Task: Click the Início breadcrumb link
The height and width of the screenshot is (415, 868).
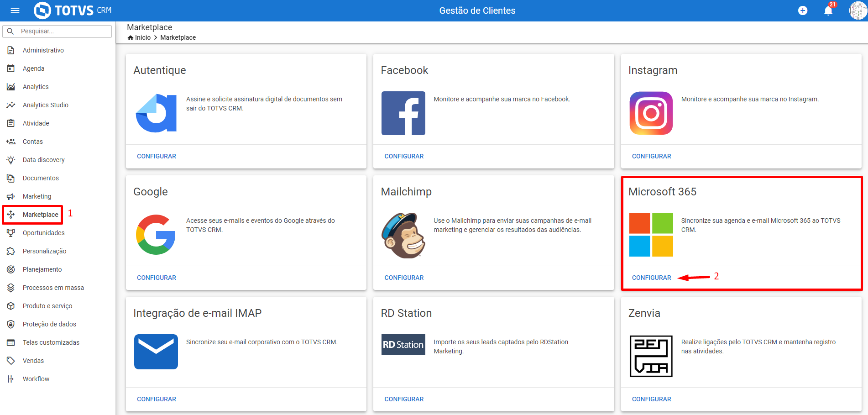Action: [x=143, y=37]
